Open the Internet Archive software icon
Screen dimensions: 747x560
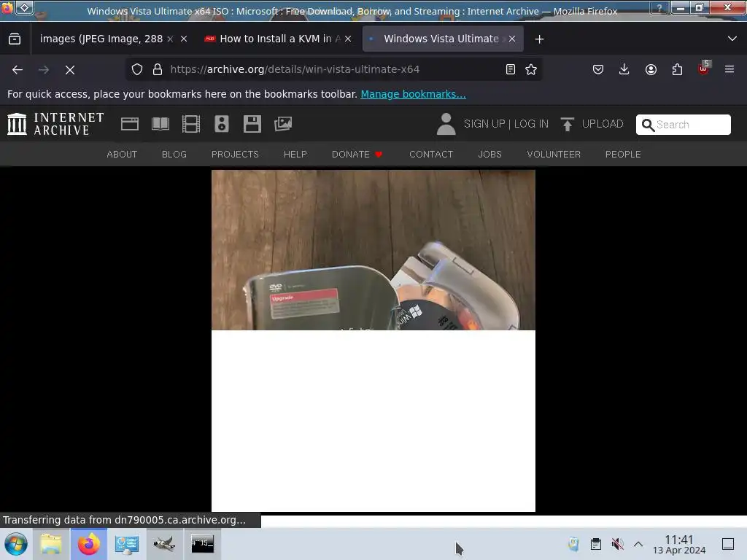[252, 124]
